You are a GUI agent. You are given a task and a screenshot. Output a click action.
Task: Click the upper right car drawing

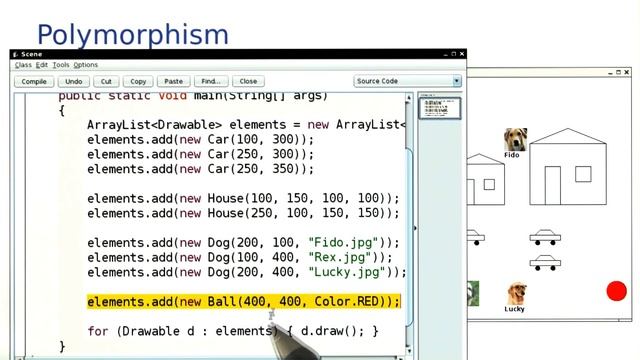tap(545, 237)
